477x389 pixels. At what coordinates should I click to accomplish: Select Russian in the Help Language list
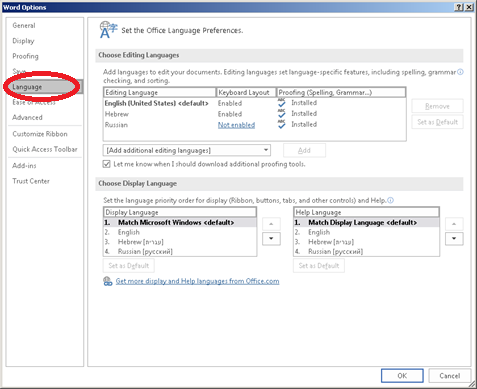(x=366, y=251)
